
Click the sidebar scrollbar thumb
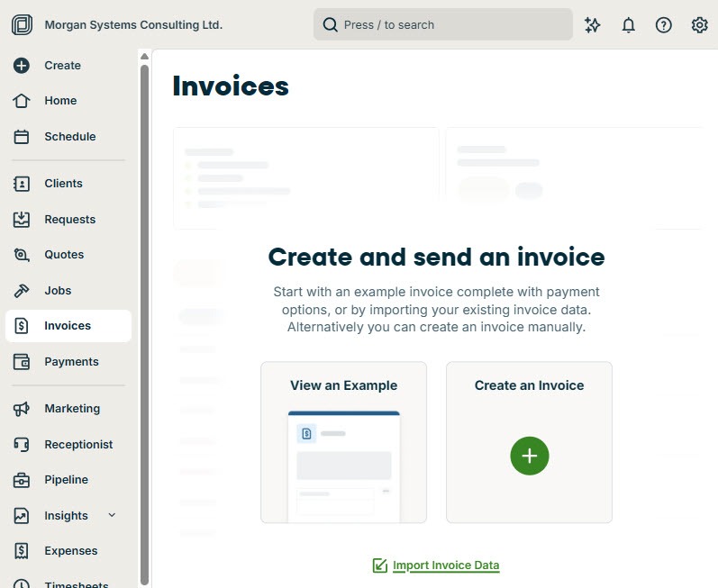(145, 325)
